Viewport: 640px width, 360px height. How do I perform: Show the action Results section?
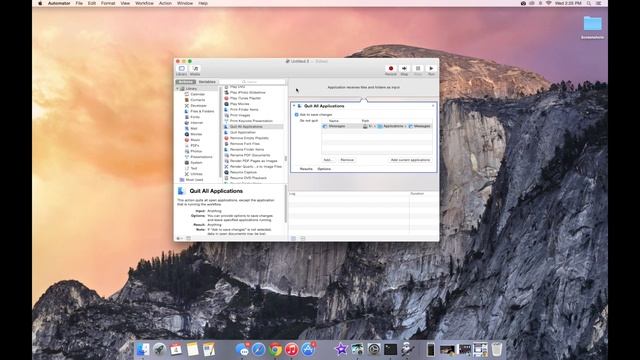[x=306, y=169]
